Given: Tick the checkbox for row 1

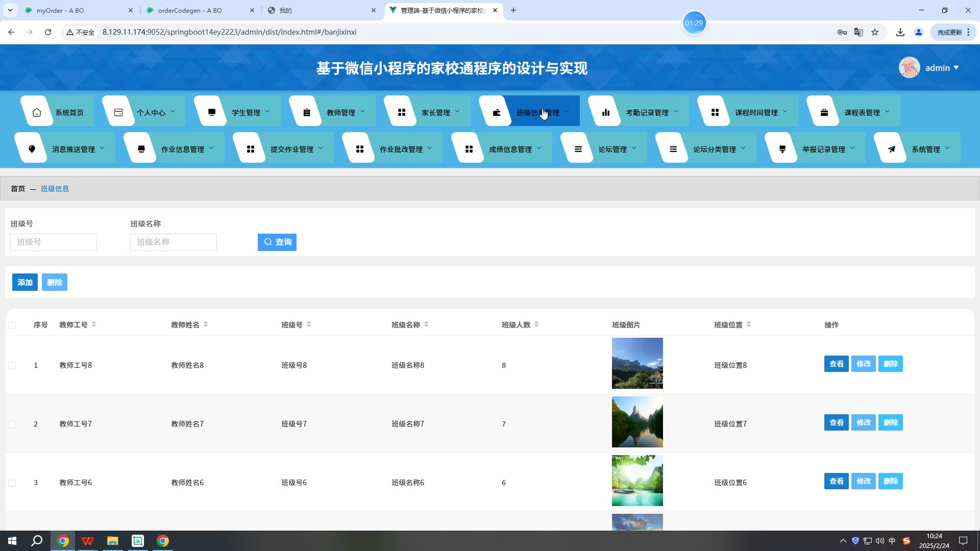Looking at the screenshot, I should (x=12, y=366).
